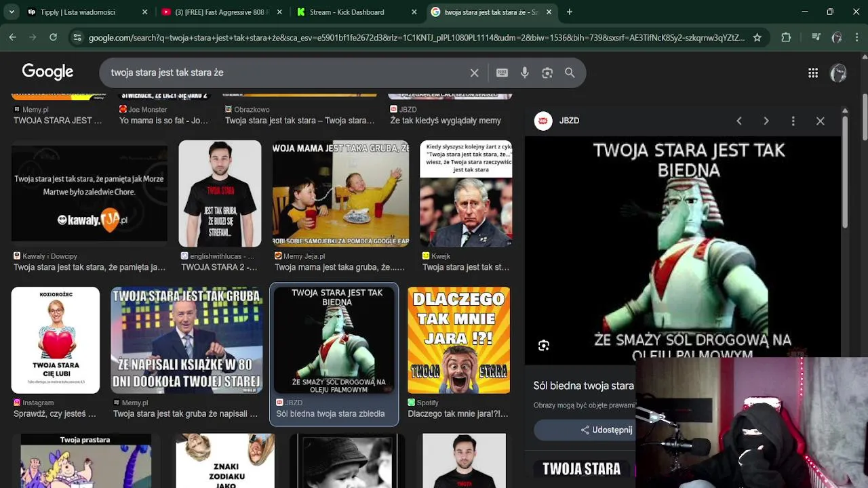Image resolution: width=868 pixels, height=488 pixels.
Task: Click the Joe Monster Yo mama caption
Action: (163, 115)
